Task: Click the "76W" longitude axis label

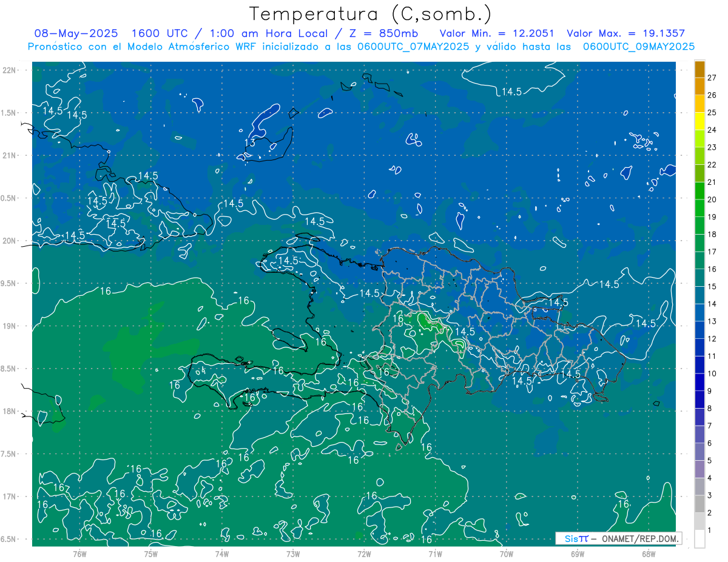Action: pos(79,553)
